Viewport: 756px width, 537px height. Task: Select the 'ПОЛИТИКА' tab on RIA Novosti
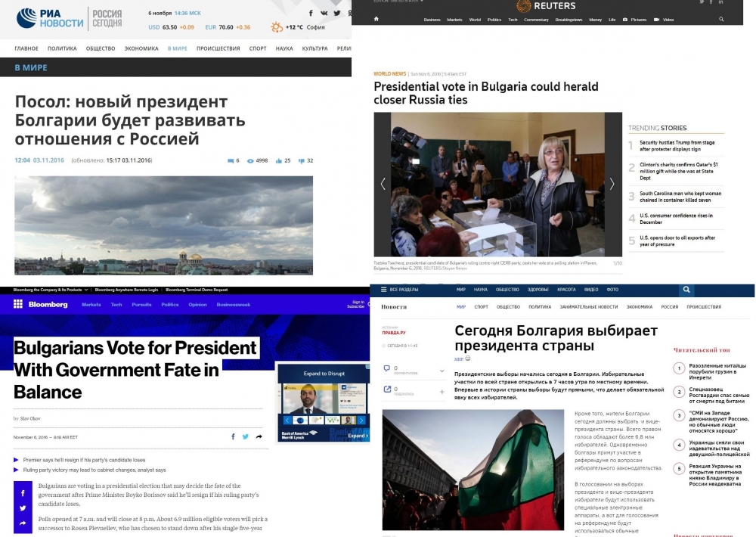coord(62,48)
